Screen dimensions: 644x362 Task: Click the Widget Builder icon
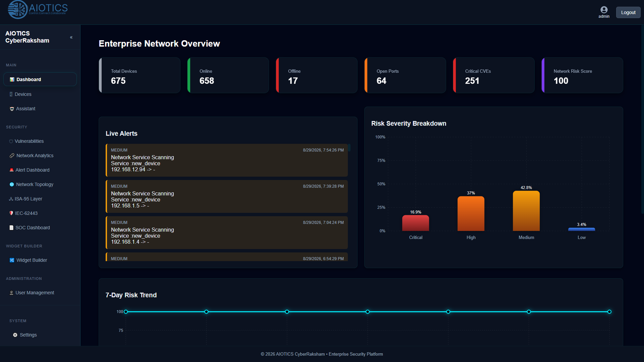12,260
